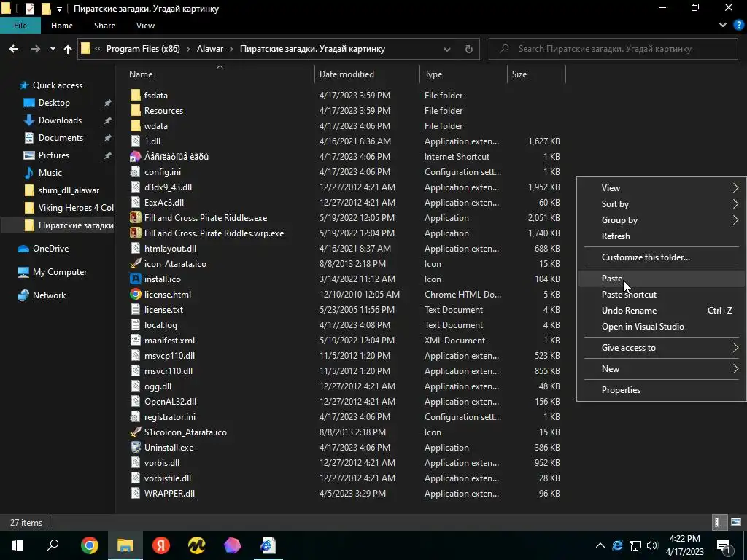Show hidden tray icons chevron
This screenshot has height=560, width=747.
pos(600,545)
